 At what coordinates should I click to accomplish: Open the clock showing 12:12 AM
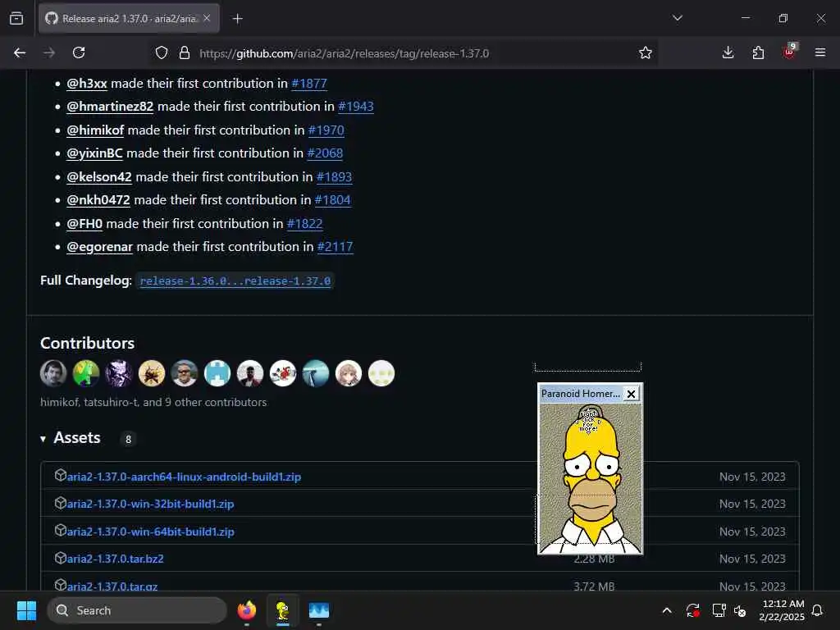pos(782,610)
